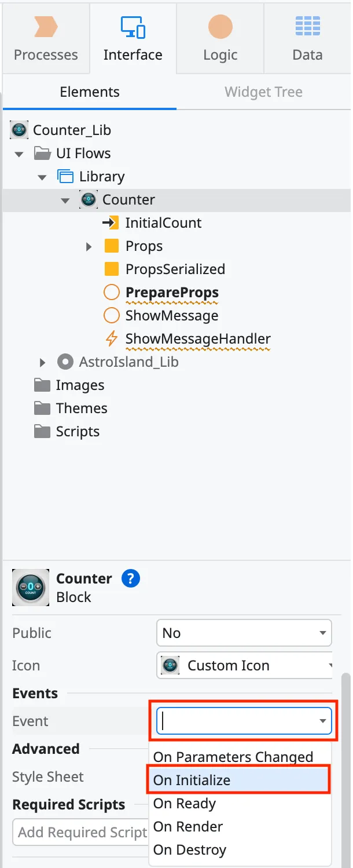The width and height of the screenshot is (353, 868).
Task: Collapse the UI Flows folder
Action: (x=19, y=153)
